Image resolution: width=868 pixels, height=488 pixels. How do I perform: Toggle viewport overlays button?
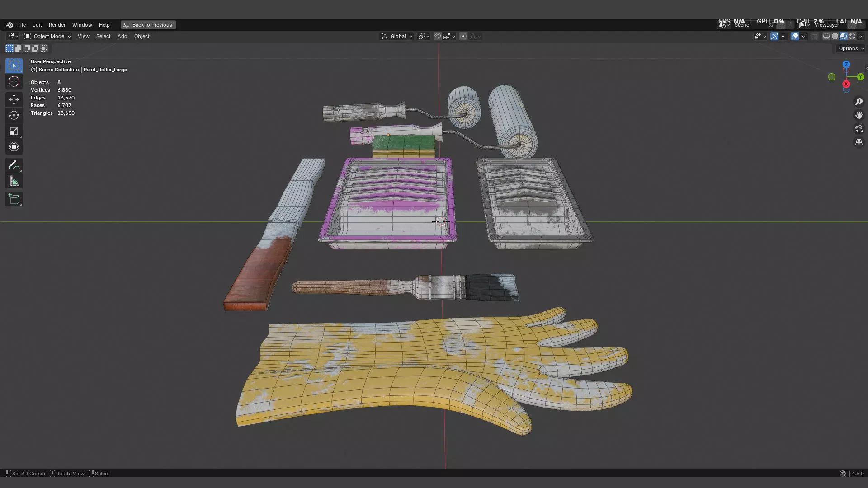tap(794, 36)
